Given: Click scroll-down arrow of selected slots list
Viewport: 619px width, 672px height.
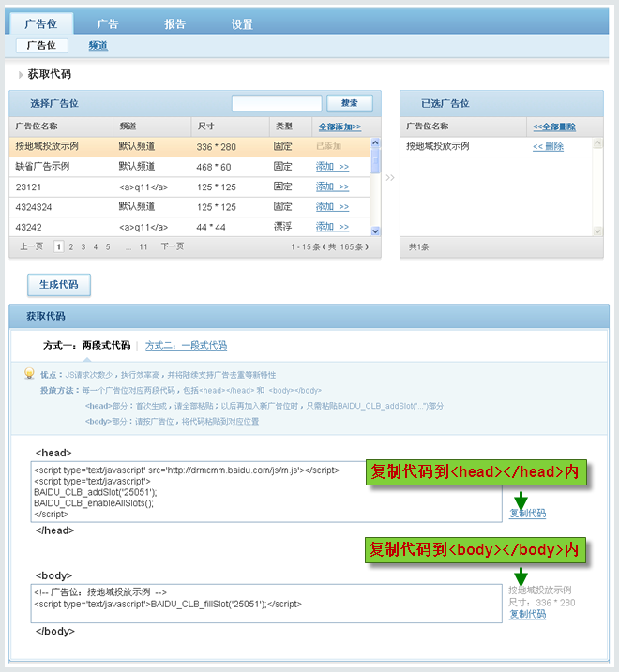Looking at the screenshot, I should (x=597, y=231).
